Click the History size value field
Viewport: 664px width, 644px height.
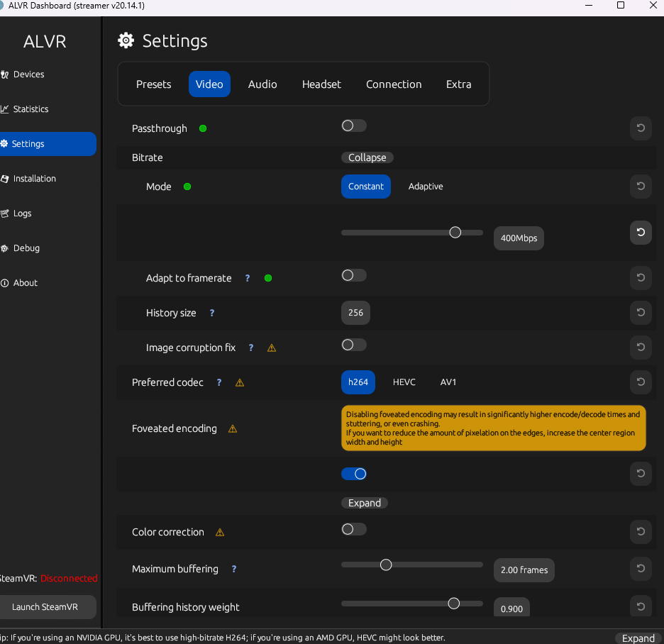355,313
